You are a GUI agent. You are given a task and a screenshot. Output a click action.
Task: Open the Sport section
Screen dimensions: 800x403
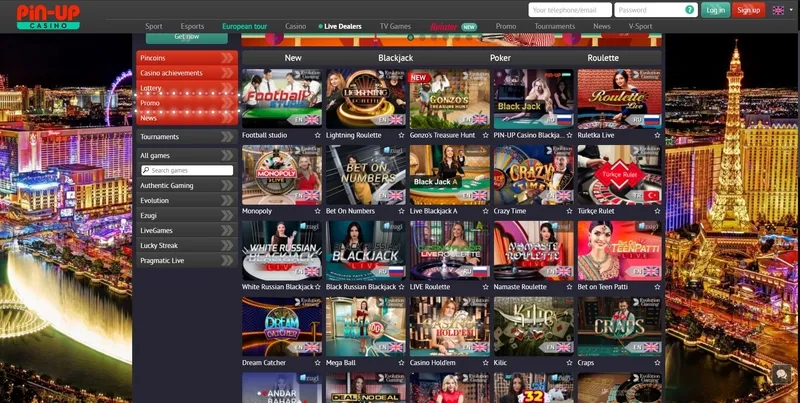click(x=154, y=27)
